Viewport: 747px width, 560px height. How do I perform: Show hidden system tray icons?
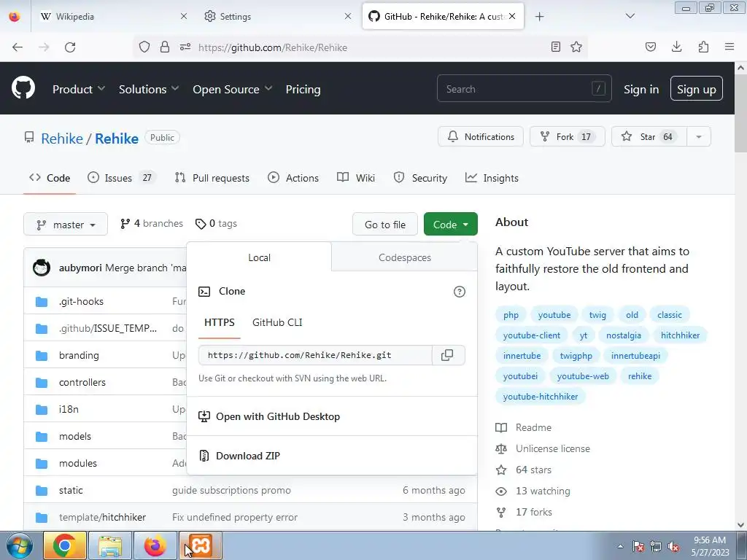[x=620, y=547]
